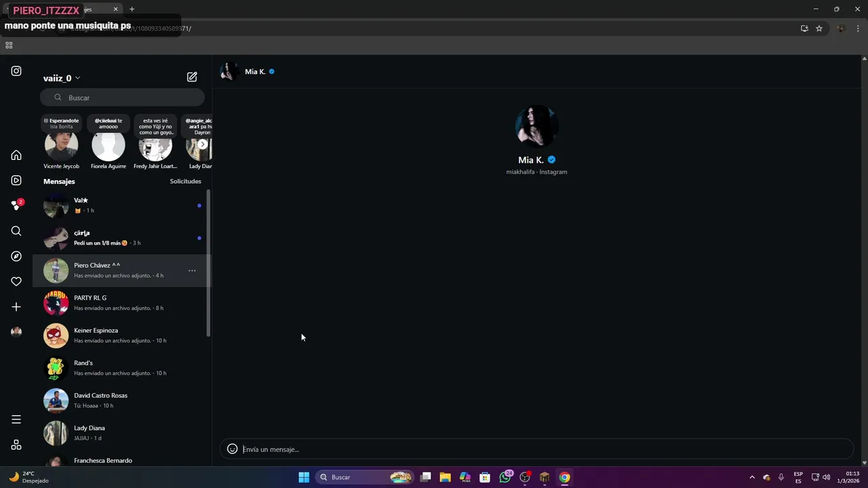Open emoji picker in message box
Viewport: 868px width, 488px height.
[x=232, y=449]
